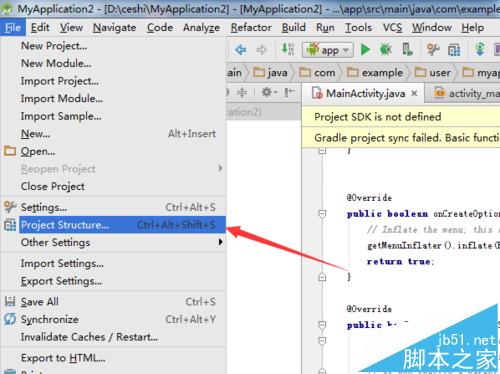Click the Back navigation arrow in toolbar
This screenshot has width=500, height=374.
pyautogui.click(x=241, y=50)
